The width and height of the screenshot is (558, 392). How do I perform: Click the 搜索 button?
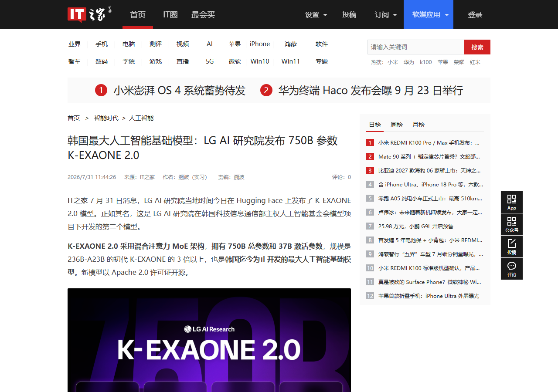pyautogui.click(x=477, y=47)
